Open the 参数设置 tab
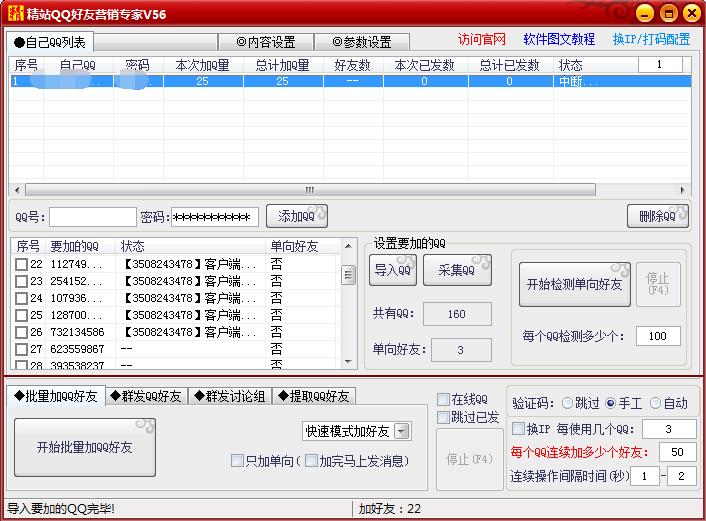 click(362, 42)
